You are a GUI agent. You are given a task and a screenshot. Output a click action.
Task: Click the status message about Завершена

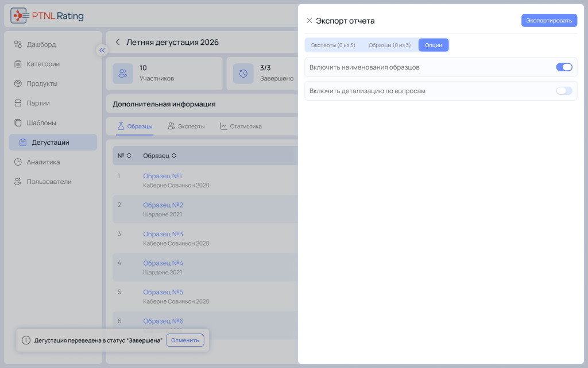pos(98,340)
